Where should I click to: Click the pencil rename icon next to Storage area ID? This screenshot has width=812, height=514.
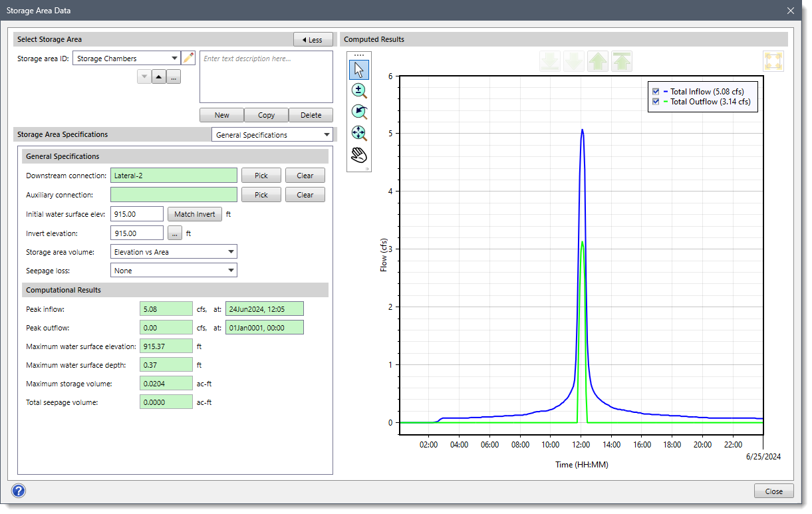(189, 59)
